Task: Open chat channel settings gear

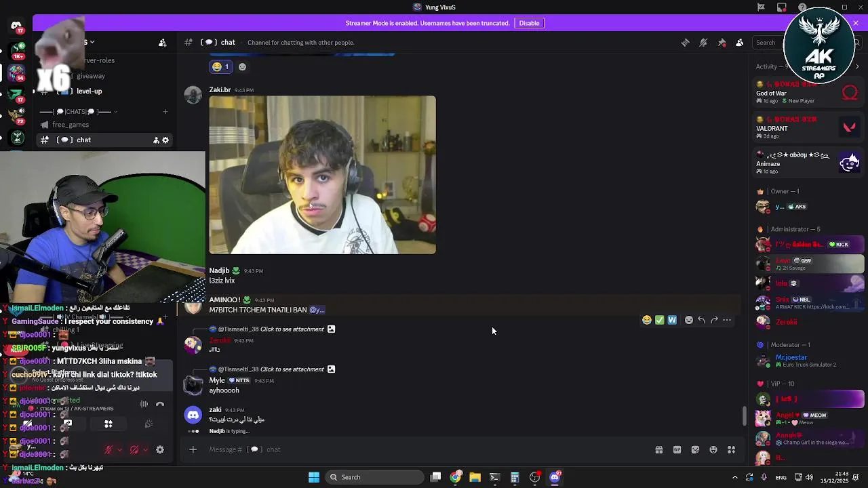Action: (165, 140)
